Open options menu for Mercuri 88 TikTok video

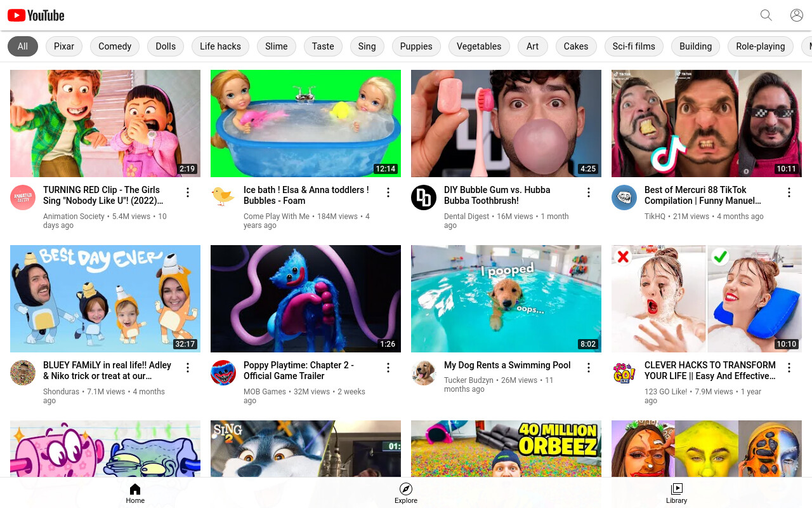(789, 192)
